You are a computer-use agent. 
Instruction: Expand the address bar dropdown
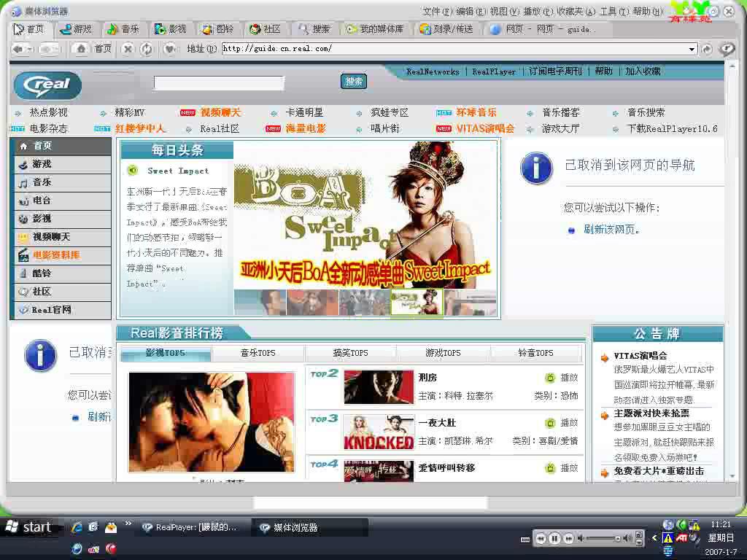pos(692,49)
